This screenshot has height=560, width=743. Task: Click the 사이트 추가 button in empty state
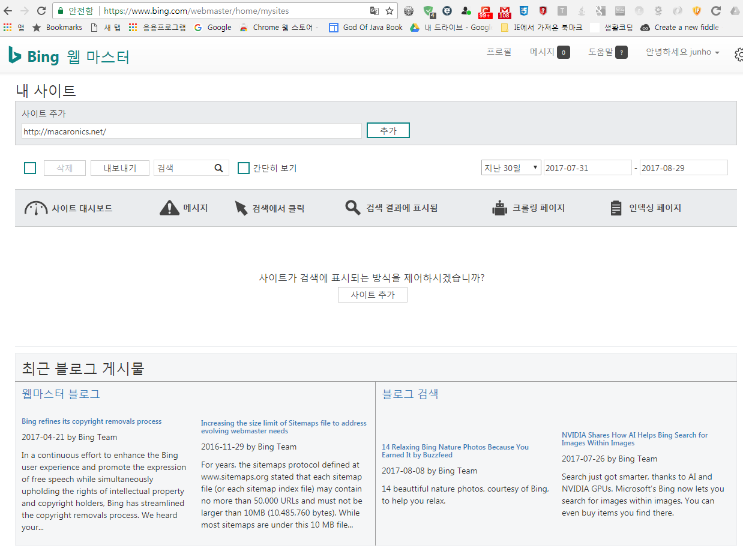click(373, 295)
